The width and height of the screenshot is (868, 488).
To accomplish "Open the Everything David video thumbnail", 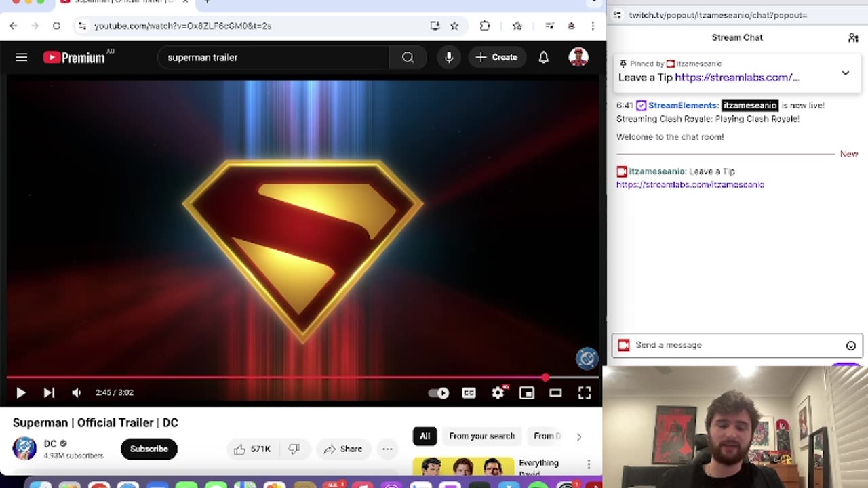I will (x=463, y=467).
